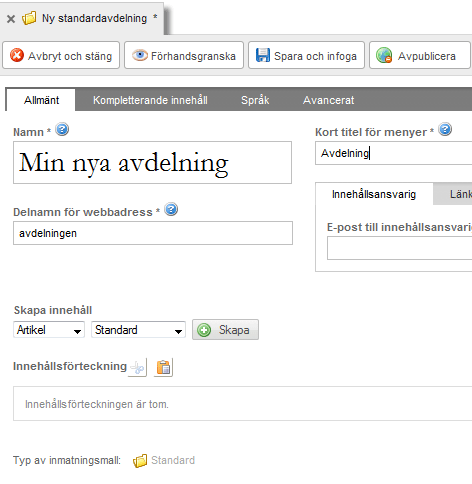The image size is (472, 484).
Task: Open the Avancerat tab
Action: coord(328,100)
